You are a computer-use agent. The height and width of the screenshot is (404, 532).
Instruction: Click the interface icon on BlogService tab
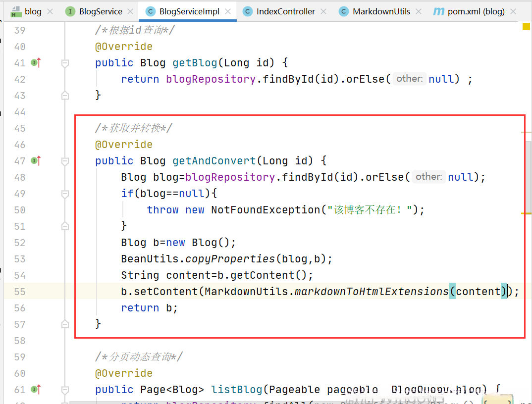pos(70,11)
